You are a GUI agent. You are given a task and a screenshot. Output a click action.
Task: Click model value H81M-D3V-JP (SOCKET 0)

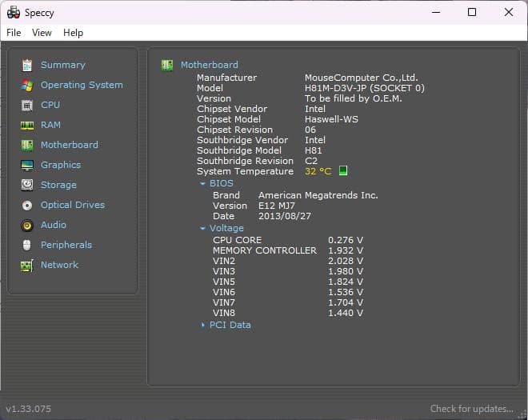pos(365,88)
